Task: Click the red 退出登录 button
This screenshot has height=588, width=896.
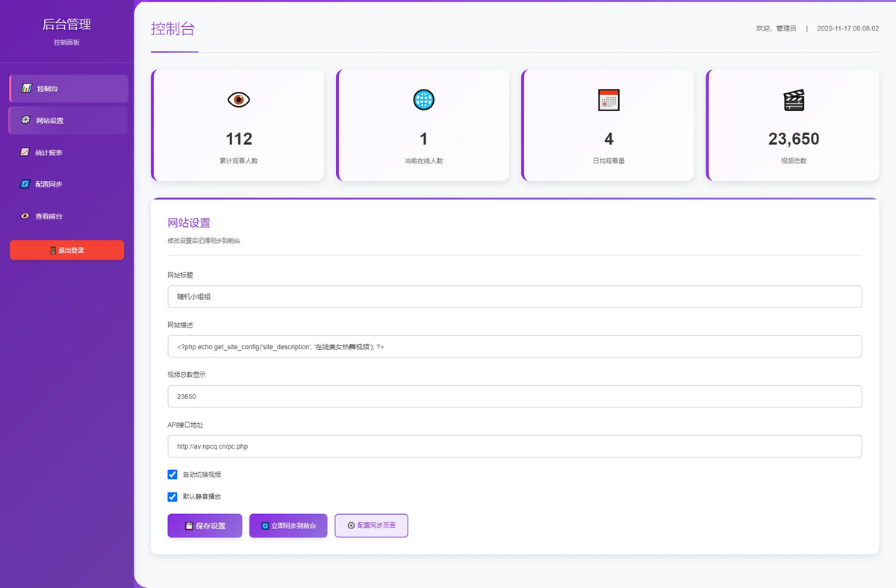Action: click(66, 250)
